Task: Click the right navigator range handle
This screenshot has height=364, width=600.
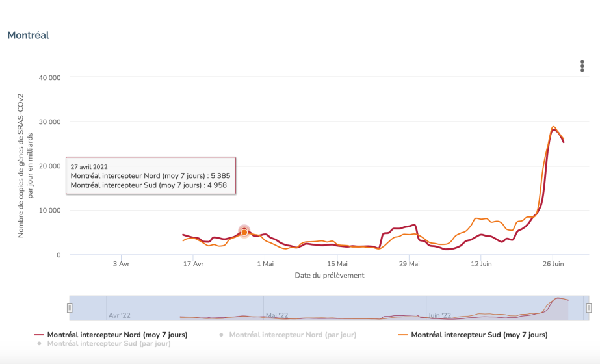Action: point(588,307)
